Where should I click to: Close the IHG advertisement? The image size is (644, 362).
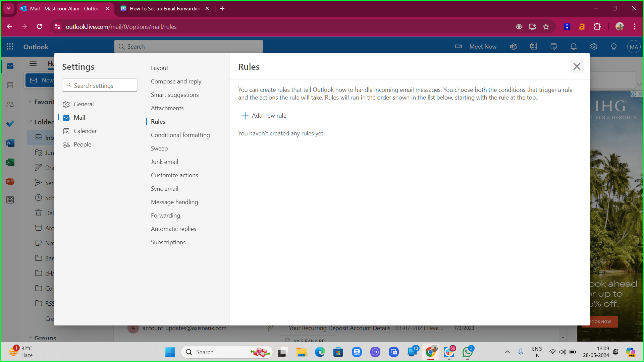640,94
